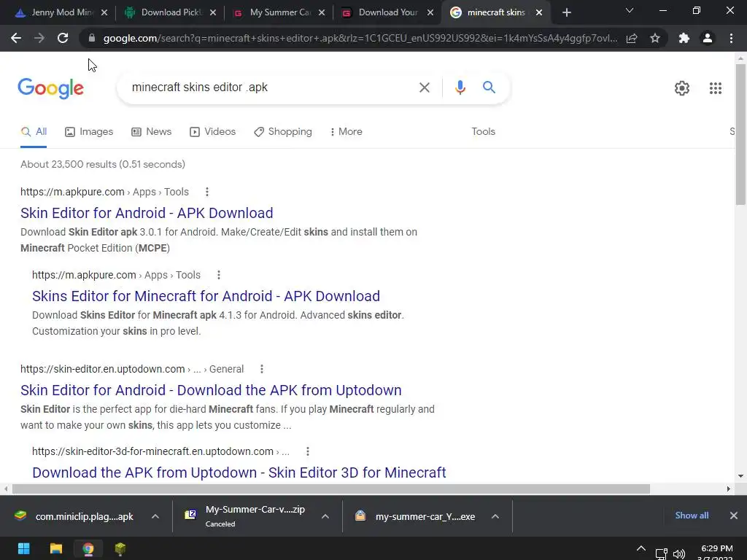The height and width of the screenshot is (560, 747).
Task: Select the Shopping search tab
Action: tap(283, 132)
